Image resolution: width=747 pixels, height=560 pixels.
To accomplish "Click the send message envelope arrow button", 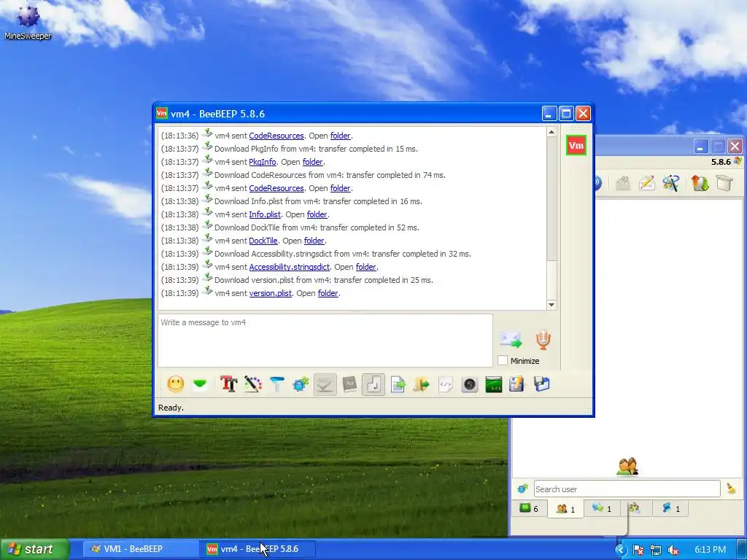I will click(x=511, y=340).
